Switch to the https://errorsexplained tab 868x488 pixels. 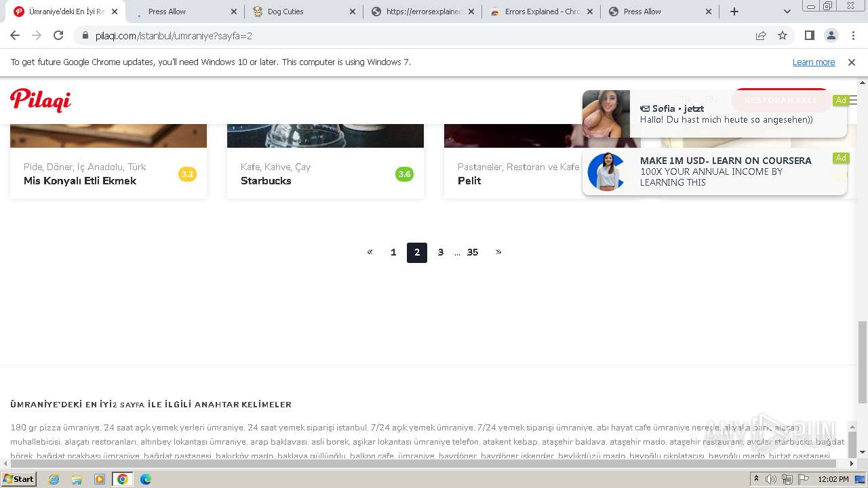pos(422,12)
